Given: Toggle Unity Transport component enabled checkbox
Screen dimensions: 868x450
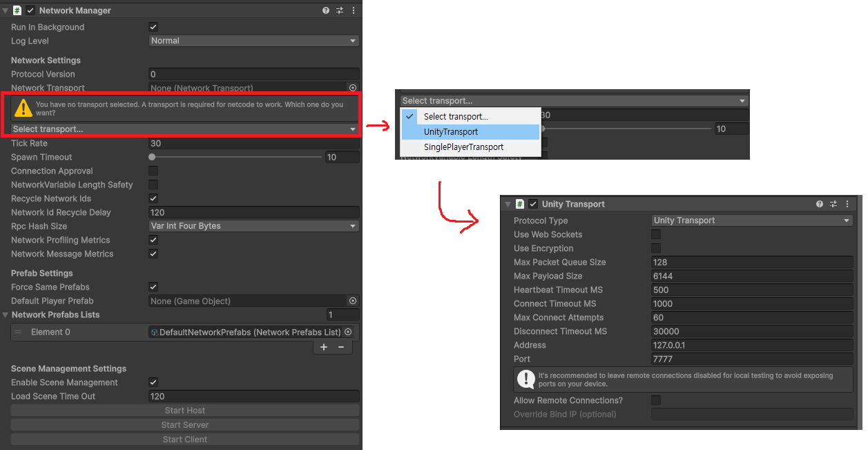Looking at the screenshot, I should tap(533, 204).
